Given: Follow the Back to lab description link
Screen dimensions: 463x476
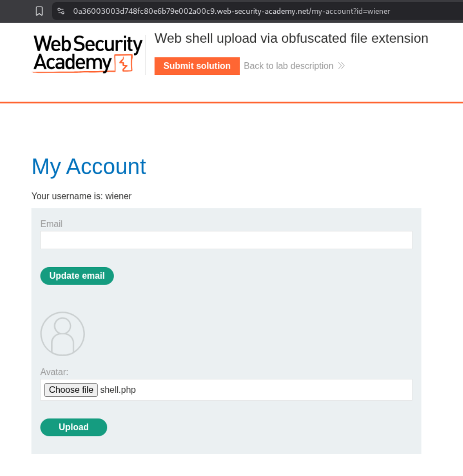Looking at the screenshot, I should pos(288,66).
